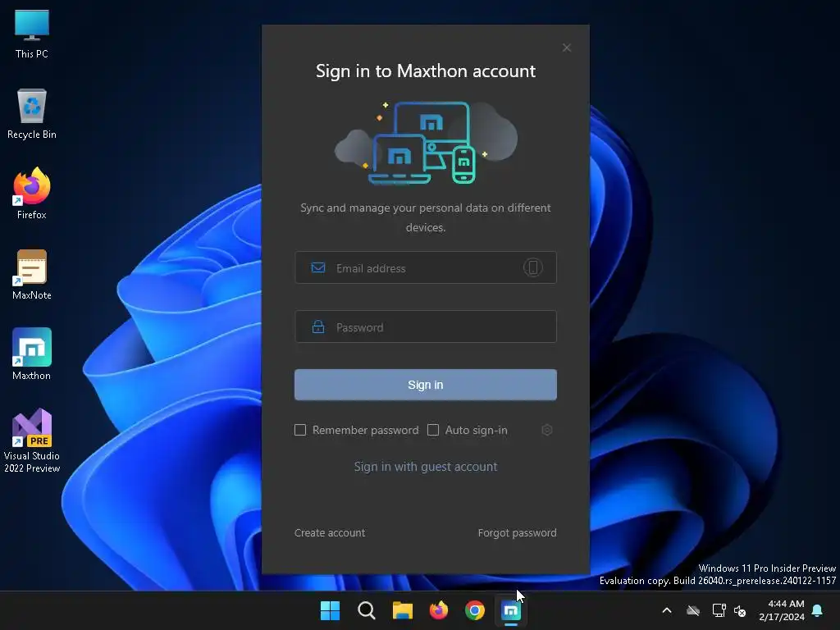Click the Maxthon taskbar icon

(x=511, y=610)
